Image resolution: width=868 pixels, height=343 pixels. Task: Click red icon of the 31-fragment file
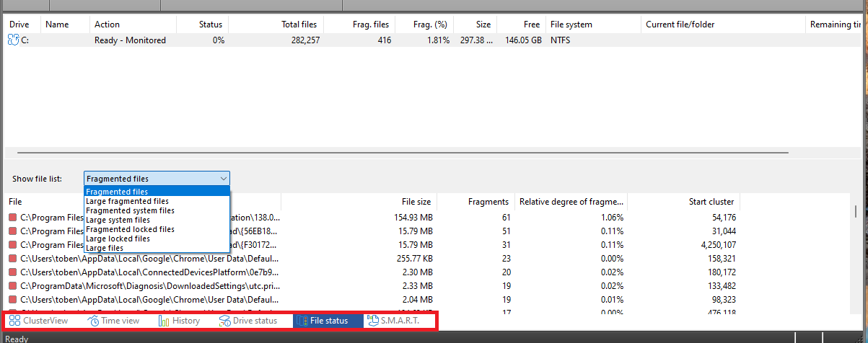tap(12, 245)
